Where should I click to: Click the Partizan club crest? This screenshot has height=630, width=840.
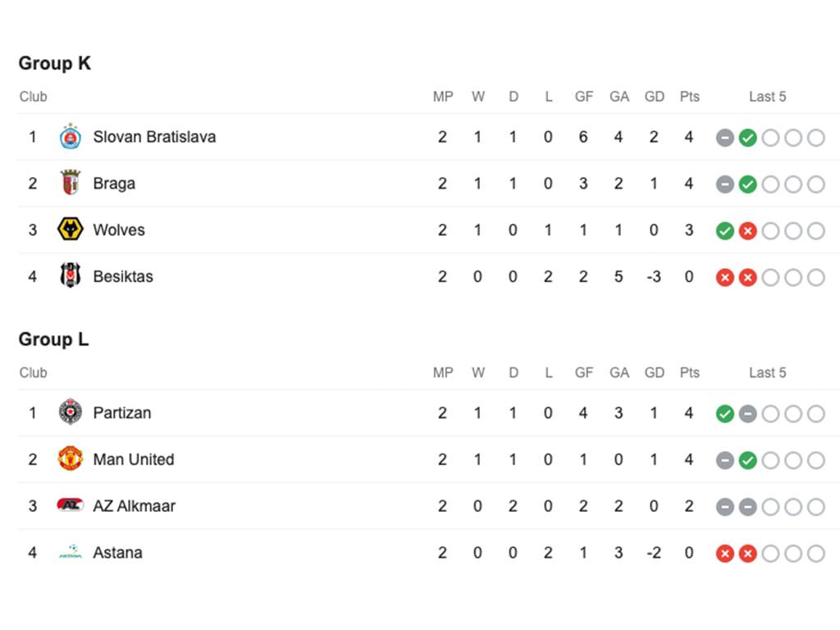[x=71, y=413]
